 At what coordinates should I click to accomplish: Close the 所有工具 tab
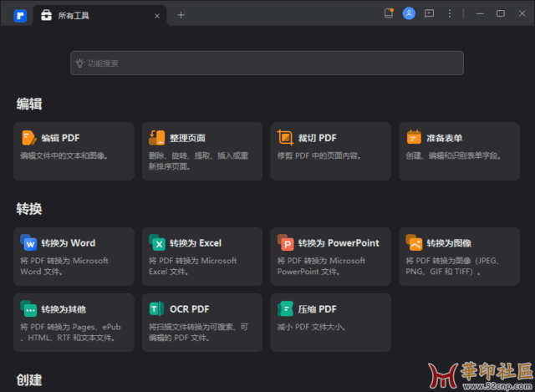(156, 15)
